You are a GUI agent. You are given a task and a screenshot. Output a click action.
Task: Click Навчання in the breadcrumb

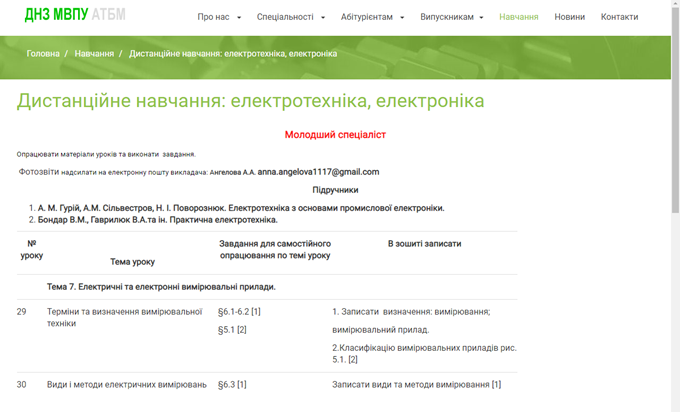(94, 54)
